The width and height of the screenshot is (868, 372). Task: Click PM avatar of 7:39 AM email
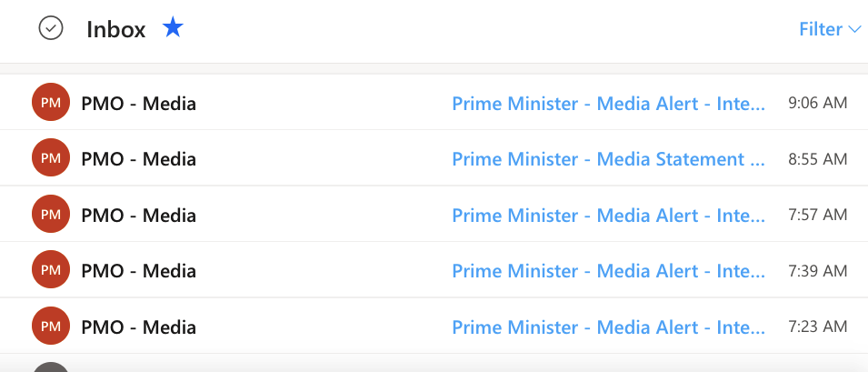[x=51, y=270]
